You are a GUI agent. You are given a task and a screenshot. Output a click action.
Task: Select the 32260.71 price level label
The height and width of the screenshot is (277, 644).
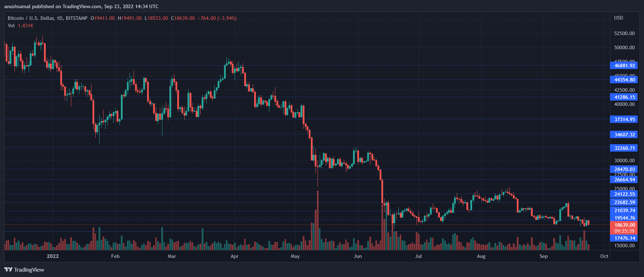click(x=625, y=148)
